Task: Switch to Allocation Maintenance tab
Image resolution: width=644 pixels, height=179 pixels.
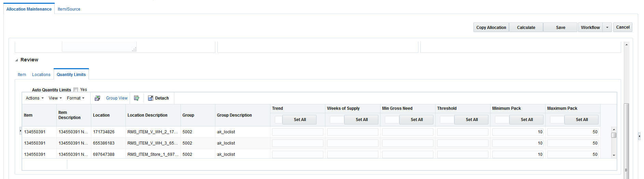Action: tap(29, 9)
